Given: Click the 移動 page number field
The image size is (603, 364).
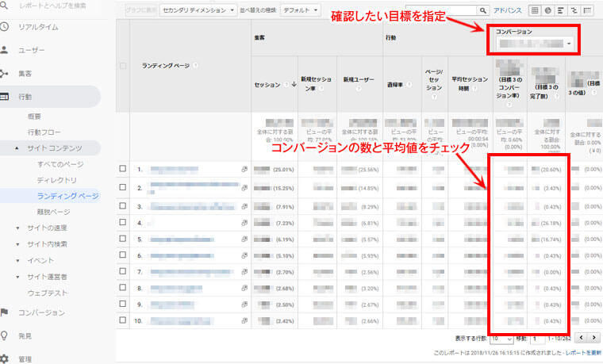Looking at the screenshot, I should click(x=537, y=339).
